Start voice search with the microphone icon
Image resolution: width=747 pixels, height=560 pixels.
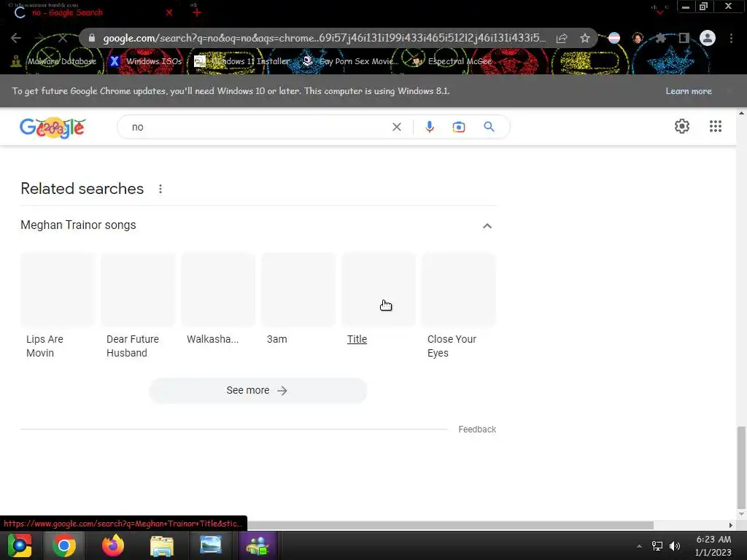(429, 127)
